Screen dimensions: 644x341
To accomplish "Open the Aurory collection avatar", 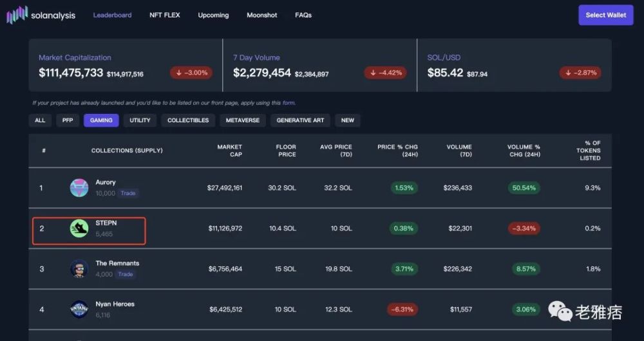I will click(x=79, y=188).
